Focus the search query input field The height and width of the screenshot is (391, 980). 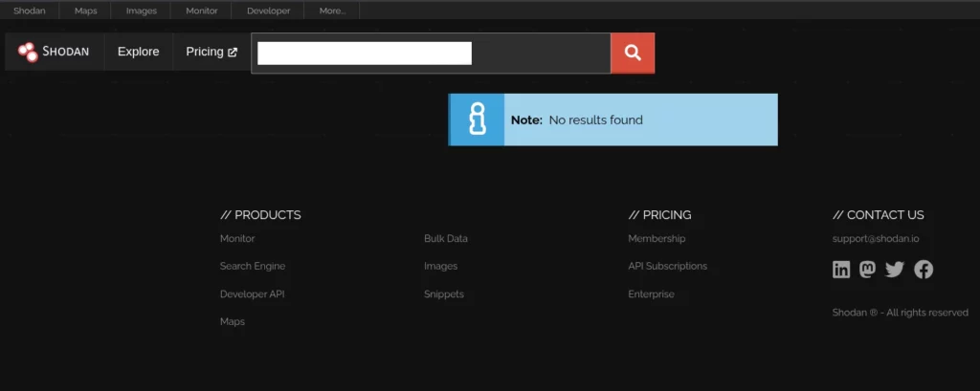pyautogui.click(x=432, y=54)
